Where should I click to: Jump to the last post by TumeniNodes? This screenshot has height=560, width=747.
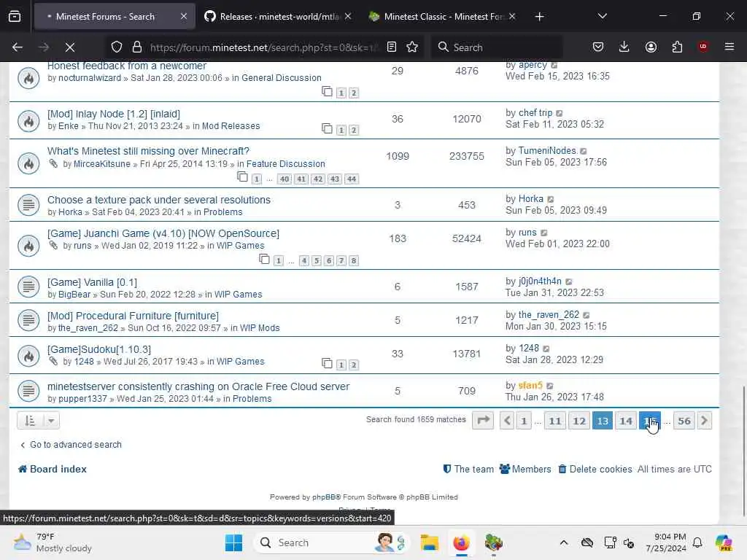coord(584,152)
